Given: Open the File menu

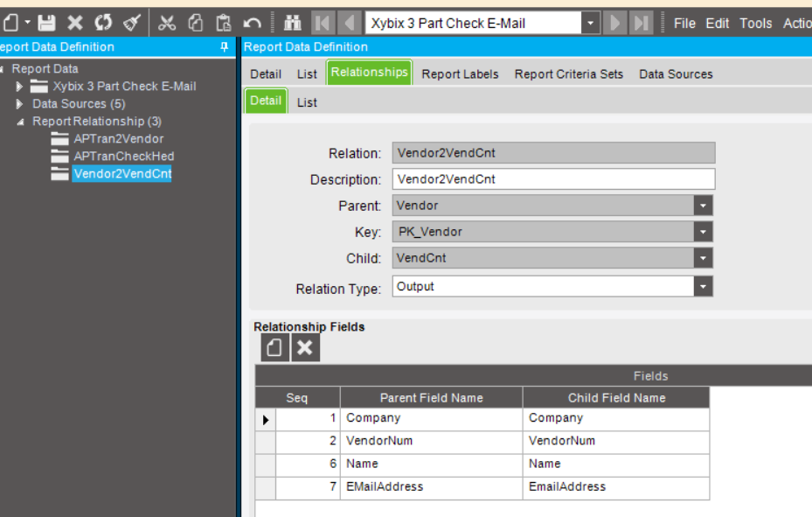Looking at the screenshot, I should [x=684, y=24].
